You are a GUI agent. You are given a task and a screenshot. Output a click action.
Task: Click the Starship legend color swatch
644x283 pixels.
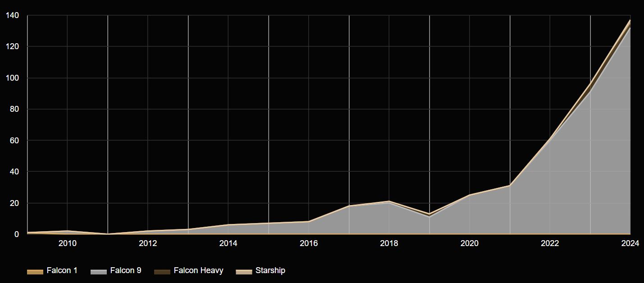click(243, 270)
